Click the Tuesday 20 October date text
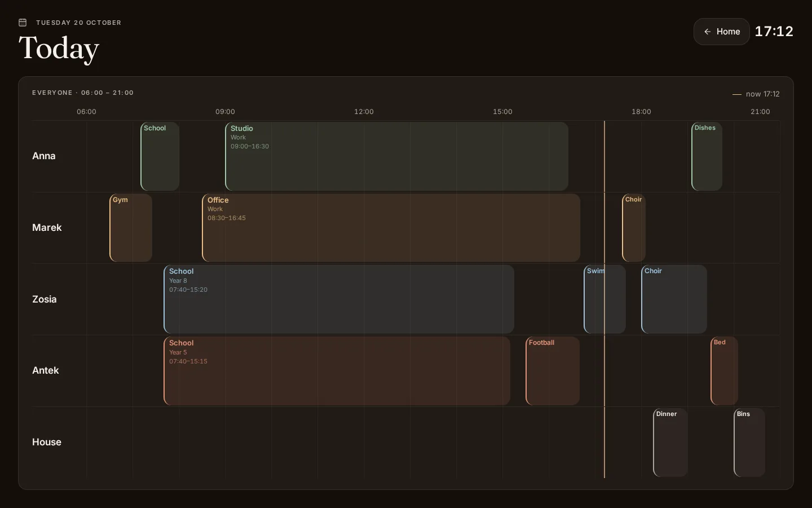This screenshot has width=812, height=508. coord(79,23)
